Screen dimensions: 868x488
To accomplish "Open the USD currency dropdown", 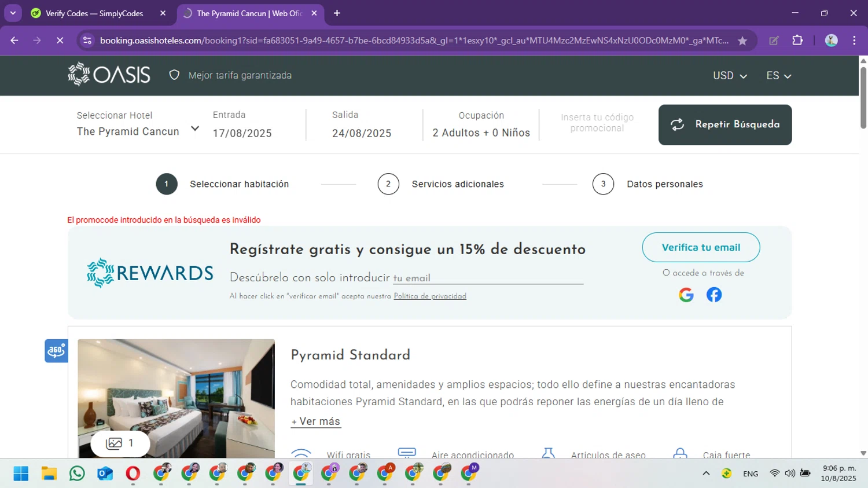I will [x=730, y=76].
